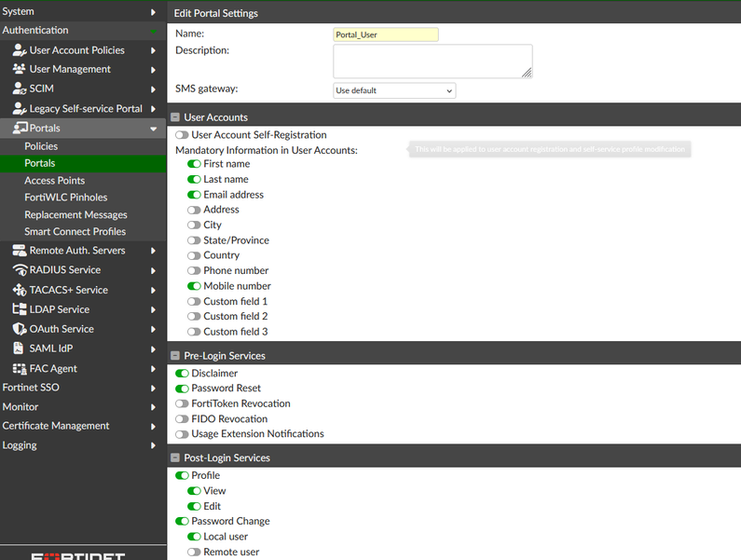741x560 pixels.
Task: Click the RADIUS Service wifi icon
Action: click(x=20, y=270)
